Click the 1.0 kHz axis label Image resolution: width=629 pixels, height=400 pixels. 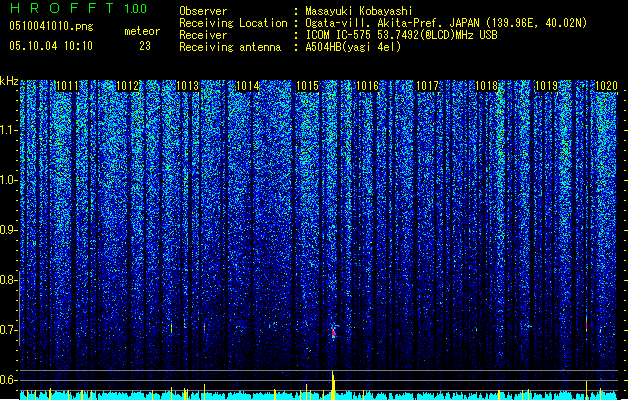(7, 180)
